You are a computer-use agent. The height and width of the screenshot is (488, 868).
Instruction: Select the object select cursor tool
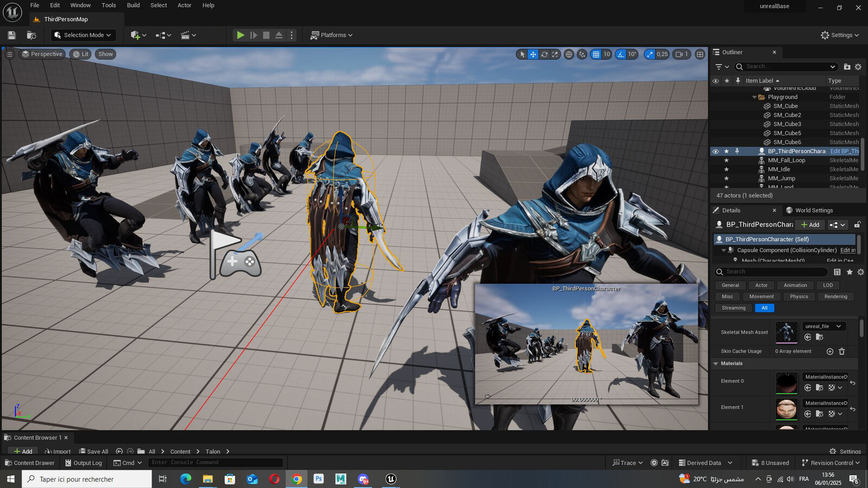522,54
